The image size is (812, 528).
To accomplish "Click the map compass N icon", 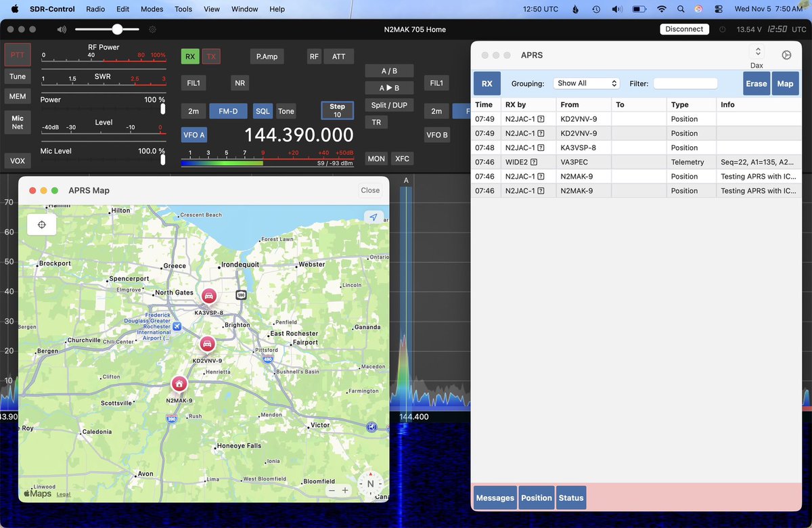I will 370,483.
